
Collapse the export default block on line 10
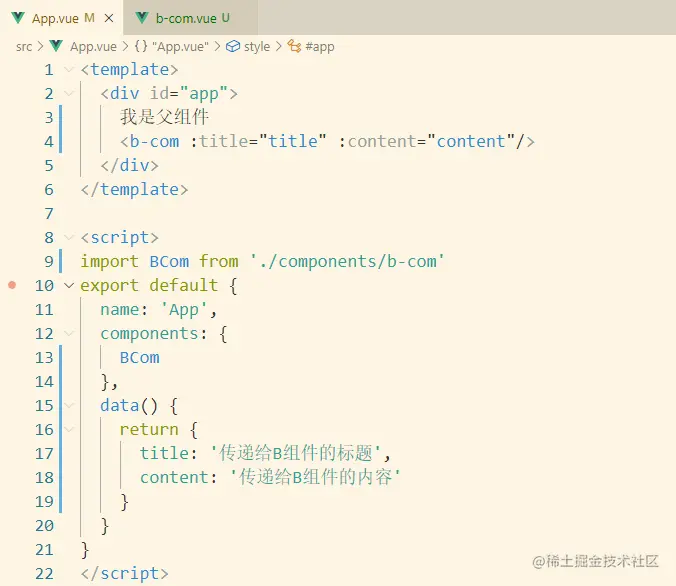click(69, 285)
